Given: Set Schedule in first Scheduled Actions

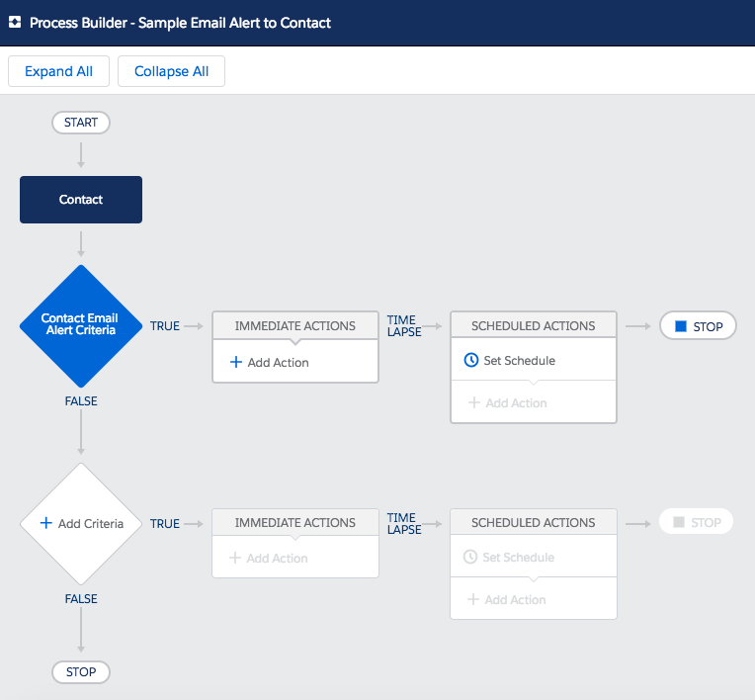Looking at the screenshot, I should pos(510,360).
